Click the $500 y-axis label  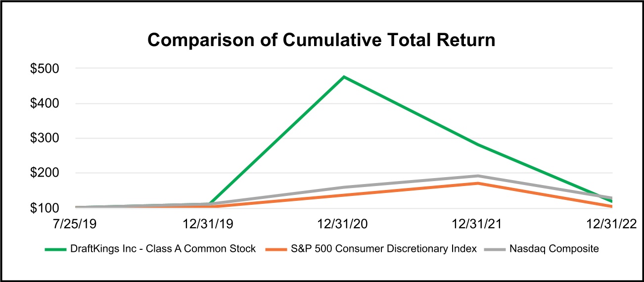(x=45, y=69)
